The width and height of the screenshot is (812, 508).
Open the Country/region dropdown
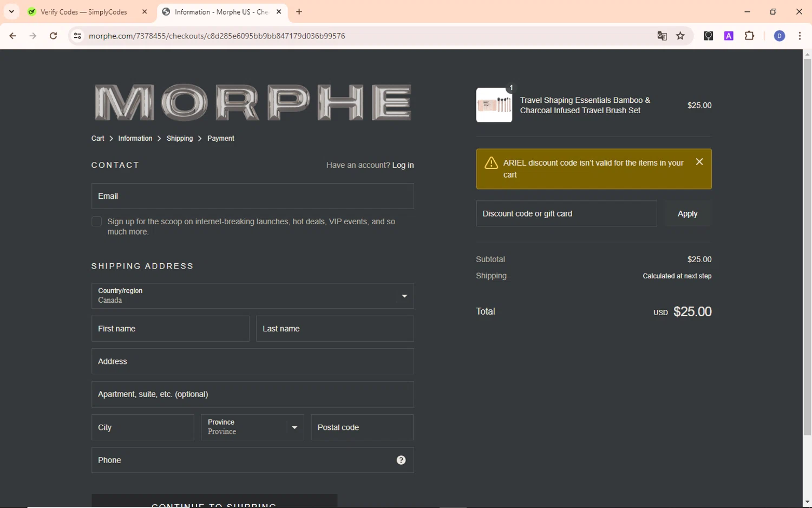coord(253,296)
